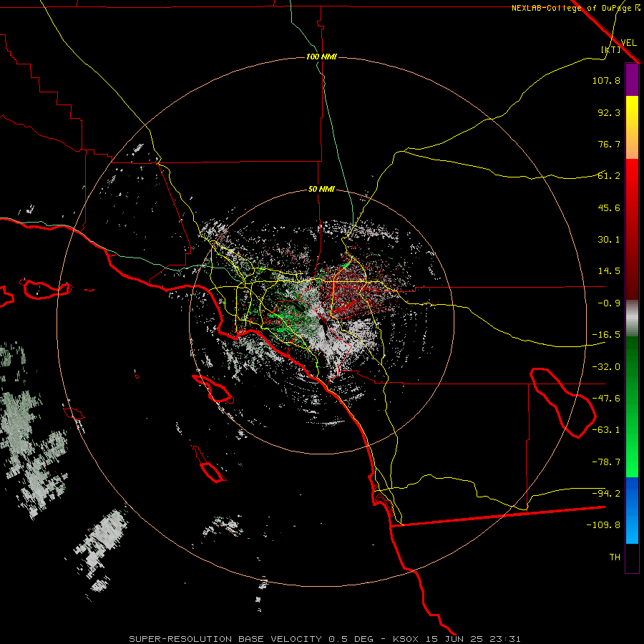This screenshot has width=644, height=644.
Task: Click the 76.7 velocity scale value
Action: pyautogui.click(x=609, y=144)
